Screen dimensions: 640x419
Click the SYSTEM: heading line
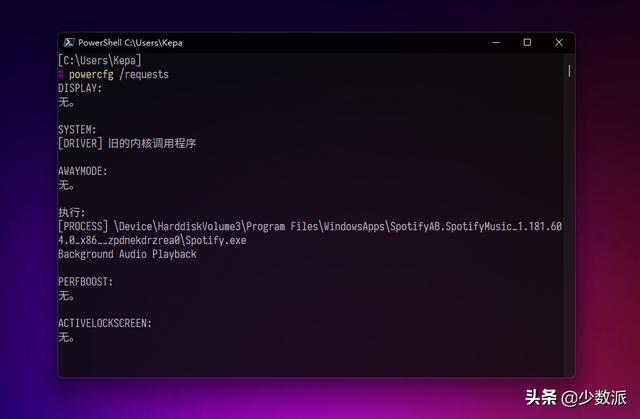(77, 130)
